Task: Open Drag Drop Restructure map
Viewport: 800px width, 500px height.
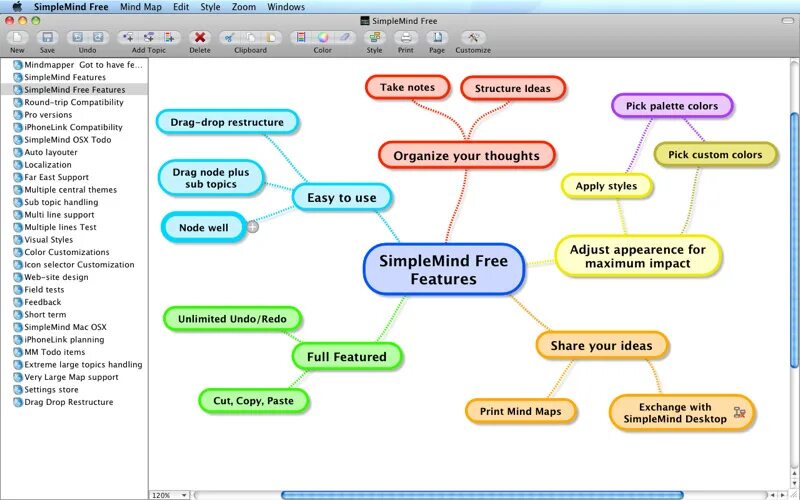Action: click(x=74, y=402)
